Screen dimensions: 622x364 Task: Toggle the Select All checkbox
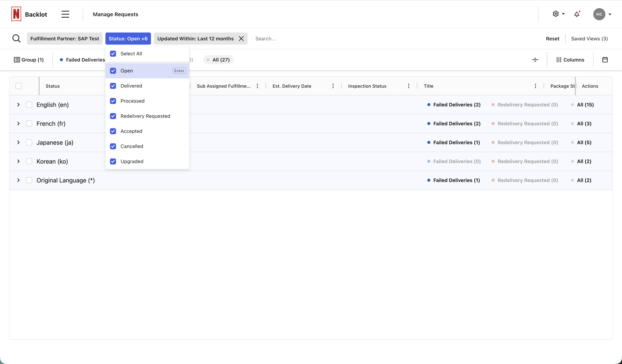coord(113,54)
